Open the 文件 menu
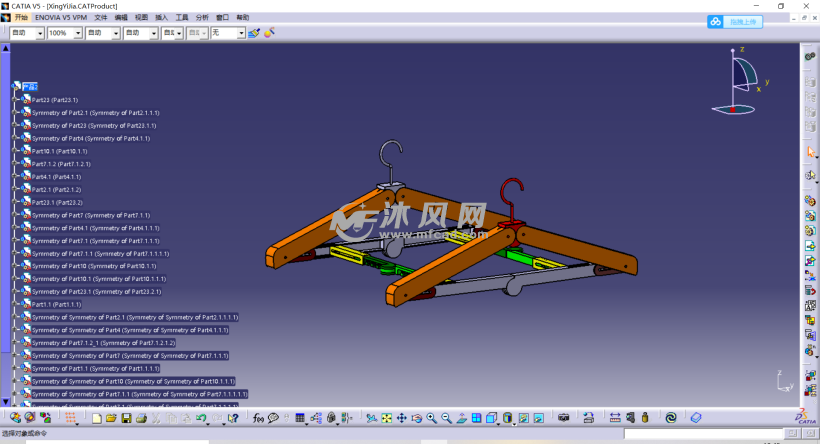Viewport: 820px width, 444px height. coord(100,18)
